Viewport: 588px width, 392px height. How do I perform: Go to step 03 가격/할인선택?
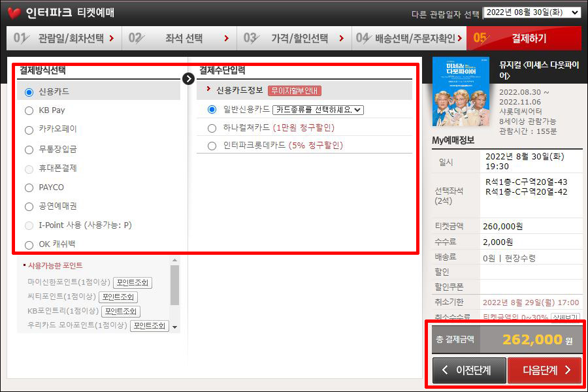295,39
